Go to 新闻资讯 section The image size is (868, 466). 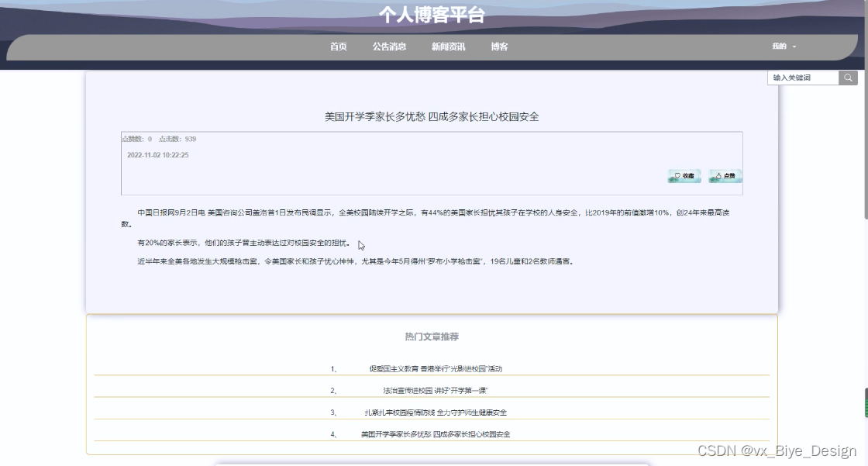(x=449, y=47)
